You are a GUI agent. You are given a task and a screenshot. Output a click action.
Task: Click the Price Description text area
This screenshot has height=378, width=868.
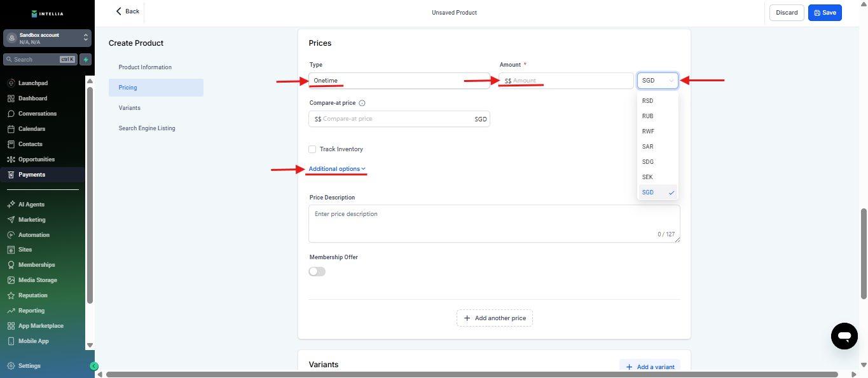pos(493,223)
